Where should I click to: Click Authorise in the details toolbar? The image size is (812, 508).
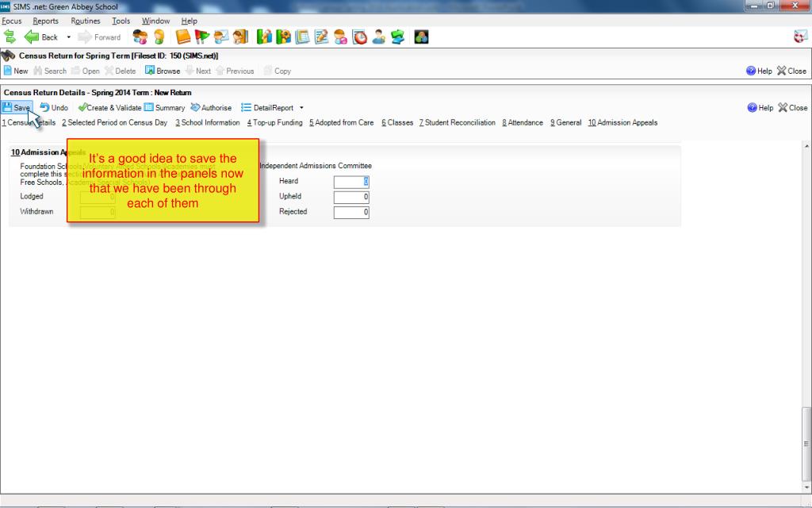coord(211,108)
